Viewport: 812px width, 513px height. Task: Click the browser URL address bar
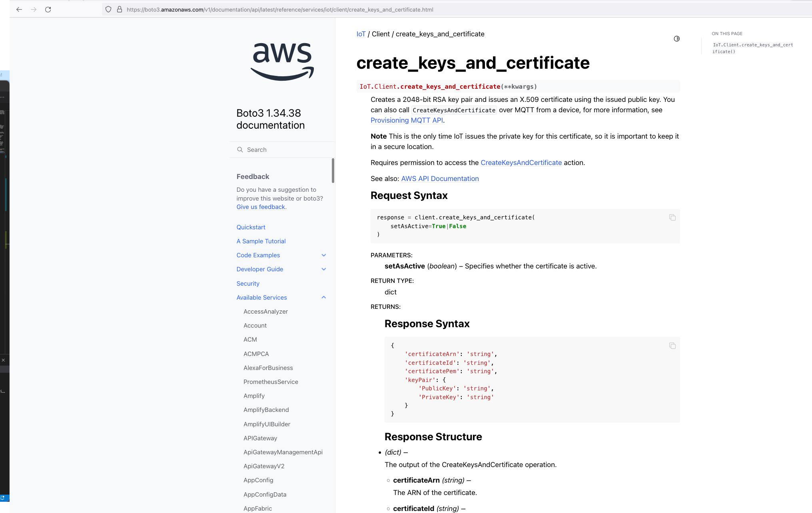pos(456,10)
